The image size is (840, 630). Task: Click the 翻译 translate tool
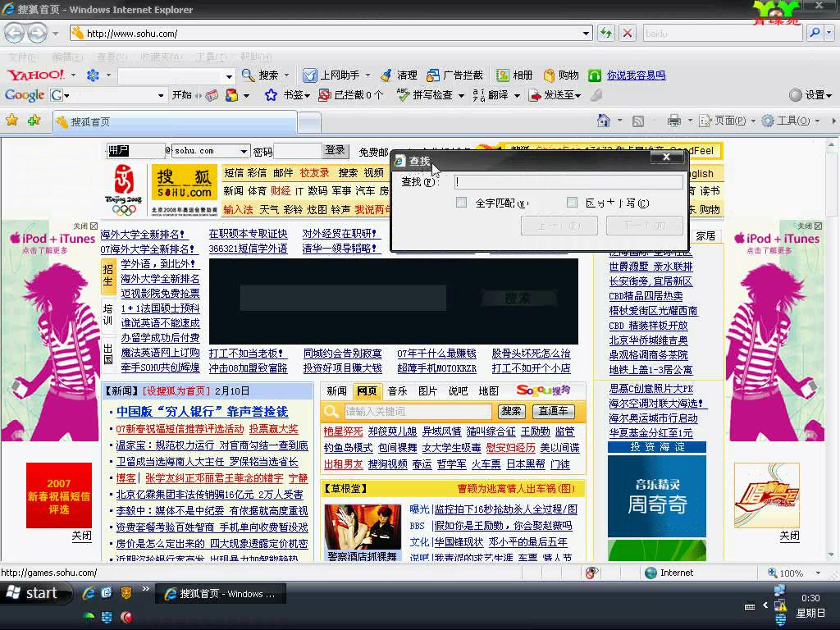click(x=491, y=95)
